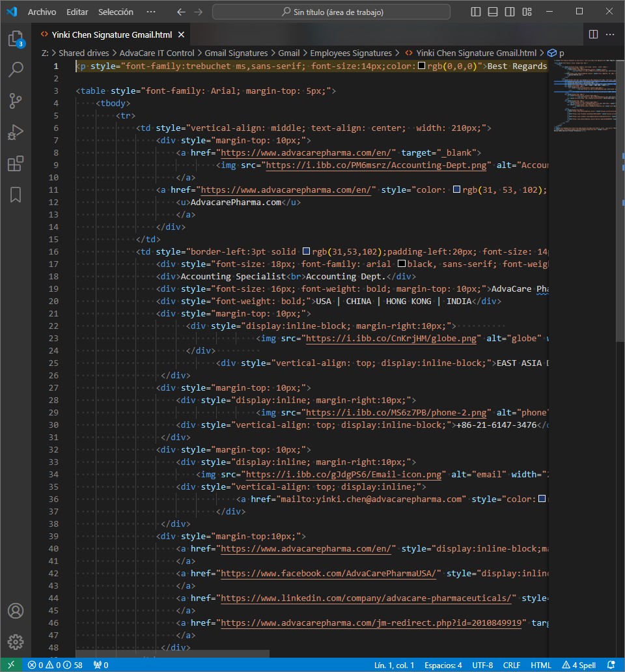Open the Bookmarks view in activity bar
Screen dimensions: 625x672
16,195
